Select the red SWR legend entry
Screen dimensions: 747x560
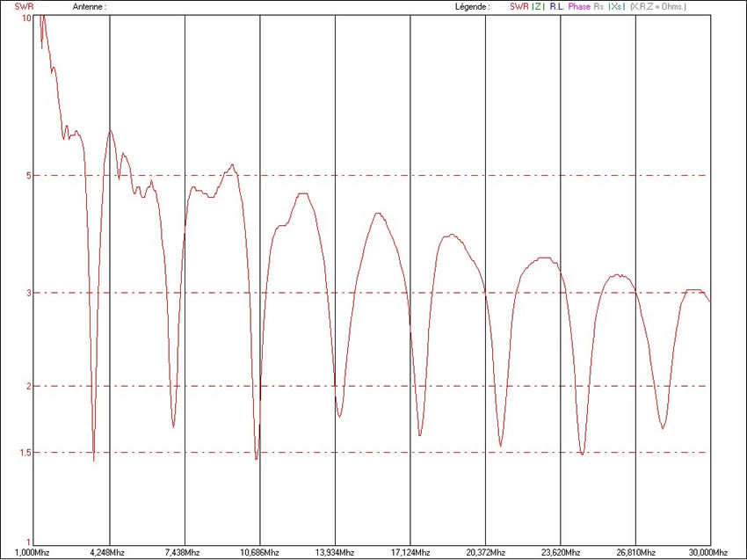tap(519, 7)
